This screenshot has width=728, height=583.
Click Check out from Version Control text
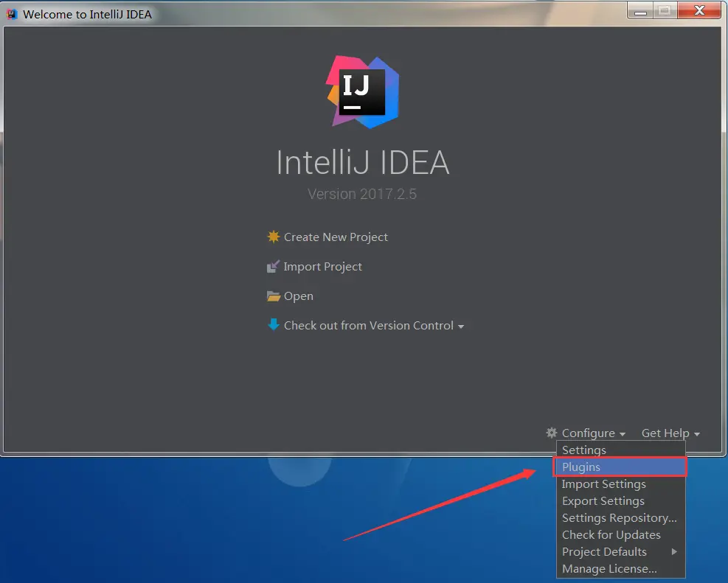click(369, 326)
